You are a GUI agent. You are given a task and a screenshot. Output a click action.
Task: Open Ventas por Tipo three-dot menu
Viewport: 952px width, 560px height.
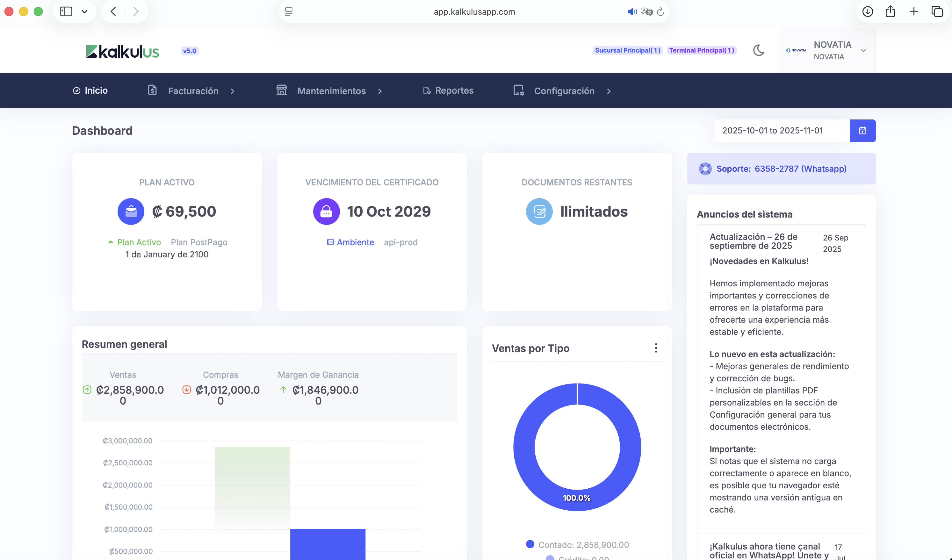click(656, 348)
